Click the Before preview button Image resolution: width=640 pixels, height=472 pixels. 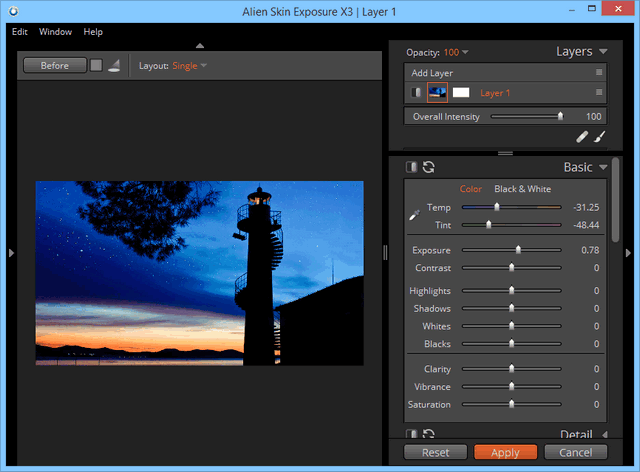(54, 66)
